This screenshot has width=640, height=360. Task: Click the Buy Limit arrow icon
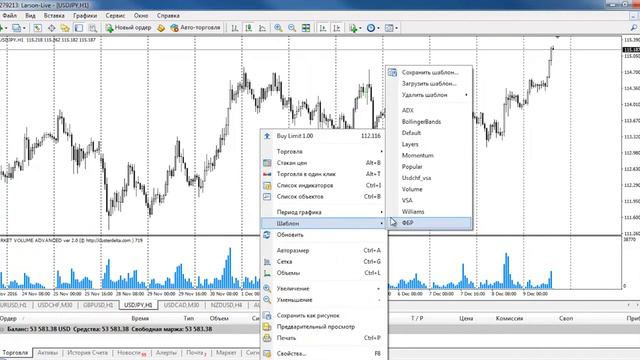pos(267,136)
